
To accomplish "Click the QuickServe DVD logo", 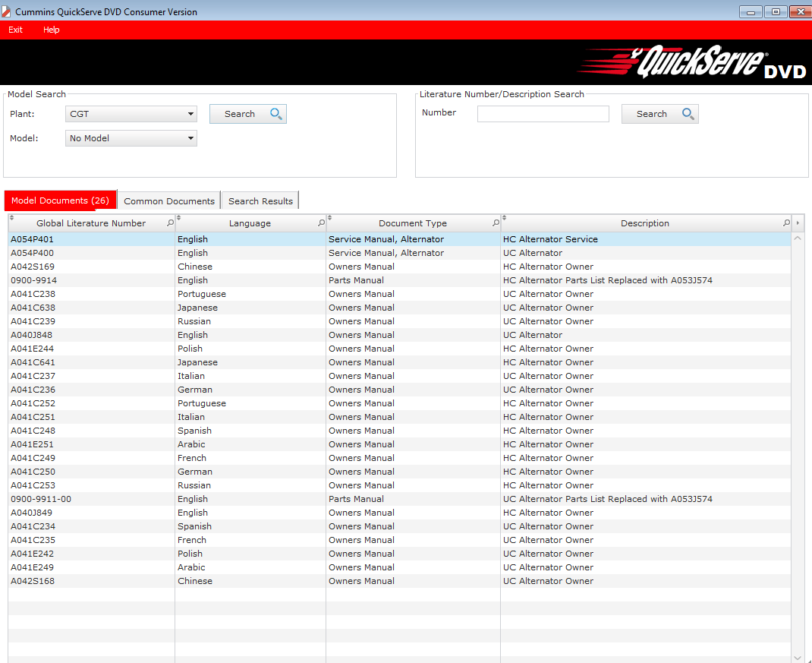I will click(691, 63).
